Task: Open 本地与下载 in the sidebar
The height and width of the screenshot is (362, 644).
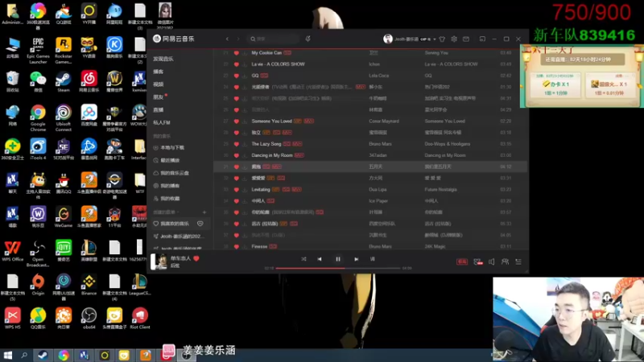Action: (x=172, y=147)
